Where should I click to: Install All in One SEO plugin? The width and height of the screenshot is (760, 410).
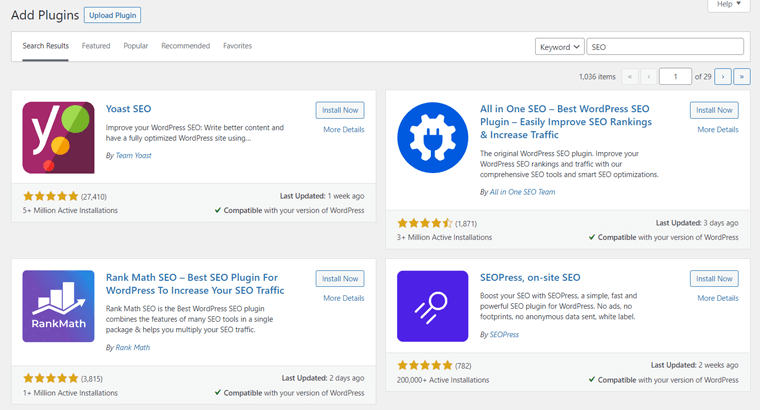714,110
